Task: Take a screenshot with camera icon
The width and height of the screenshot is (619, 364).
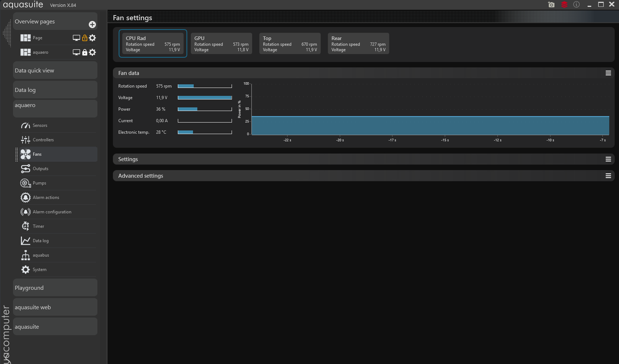Action: (551, 5)
